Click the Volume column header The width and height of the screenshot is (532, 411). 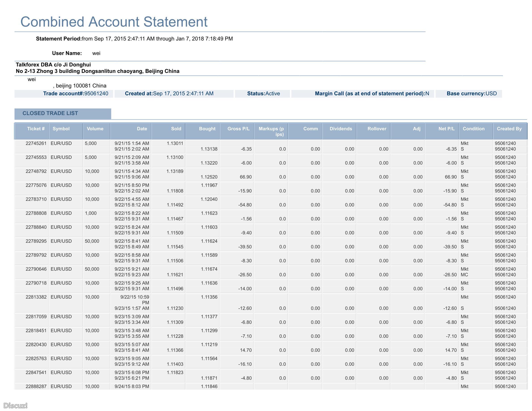(x=96, y=131)
